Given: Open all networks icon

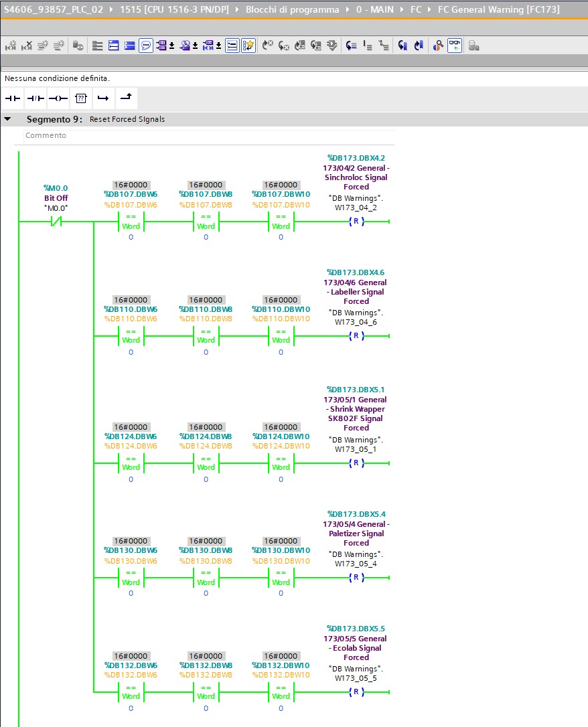Looking at the screenshot, I should tap(114, 46).
